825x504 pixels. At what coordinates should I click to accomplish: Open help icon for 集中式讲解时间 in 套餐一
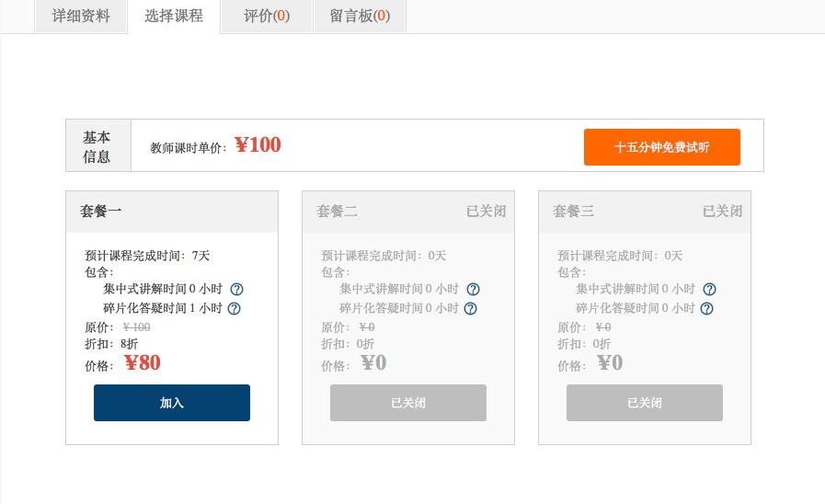tap(236, 290)
